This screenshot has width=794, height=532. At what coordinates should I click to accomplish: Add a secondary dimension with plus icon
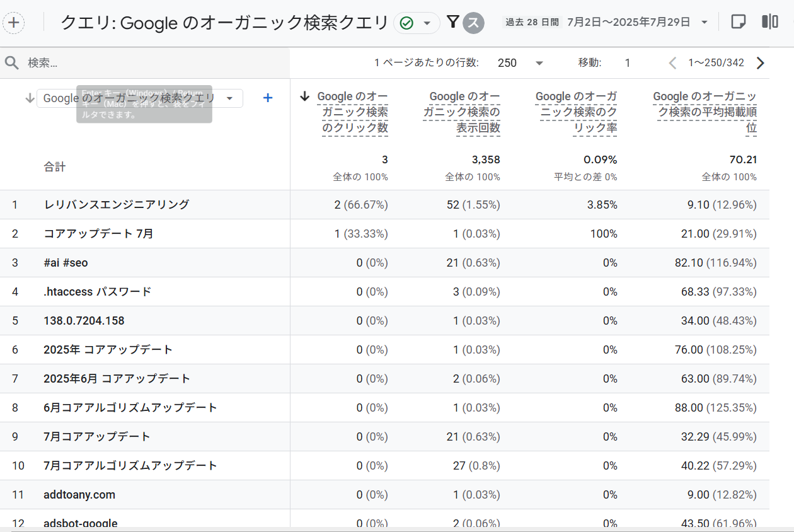tap(268, 98)
